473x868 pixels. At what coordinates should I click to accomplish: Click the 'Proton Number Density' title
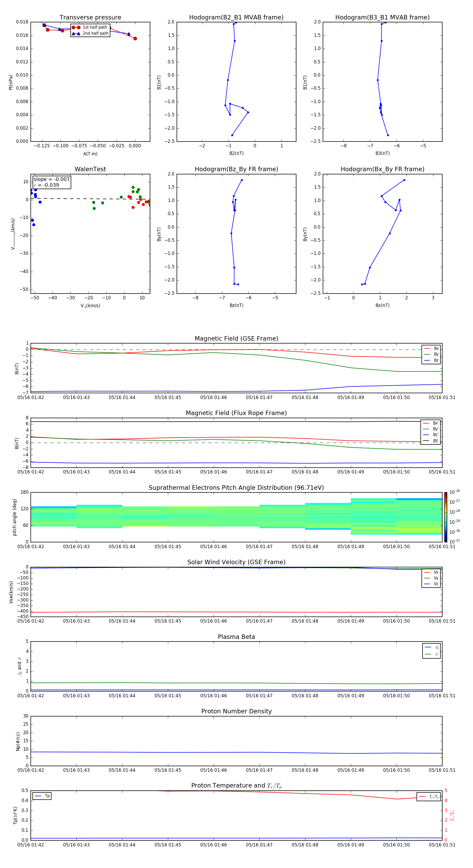click(x=236, y=711)
